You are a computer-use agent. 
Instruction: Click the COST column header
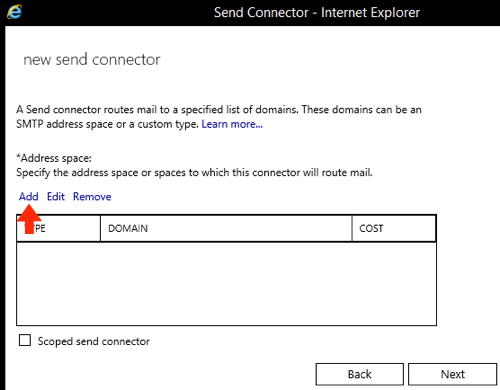[394, 228]
